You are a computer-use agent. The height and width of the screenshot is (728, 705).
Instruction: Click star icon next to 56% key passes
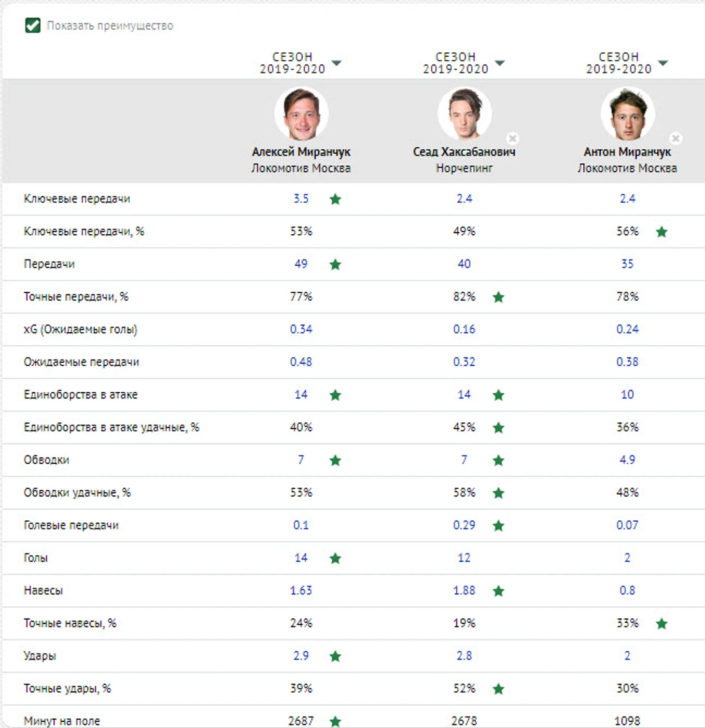click(x=662, y=232)
